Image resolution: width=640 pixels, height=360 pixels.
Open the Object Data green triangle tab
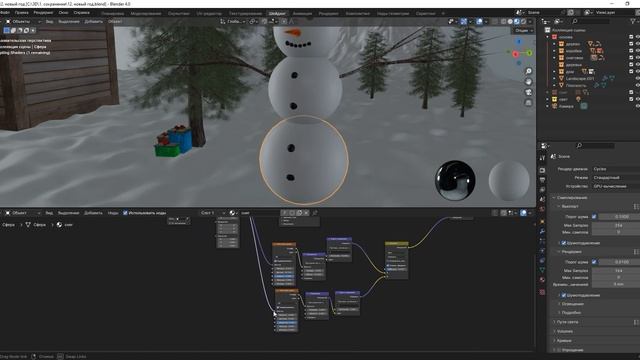tap(542, 270)
